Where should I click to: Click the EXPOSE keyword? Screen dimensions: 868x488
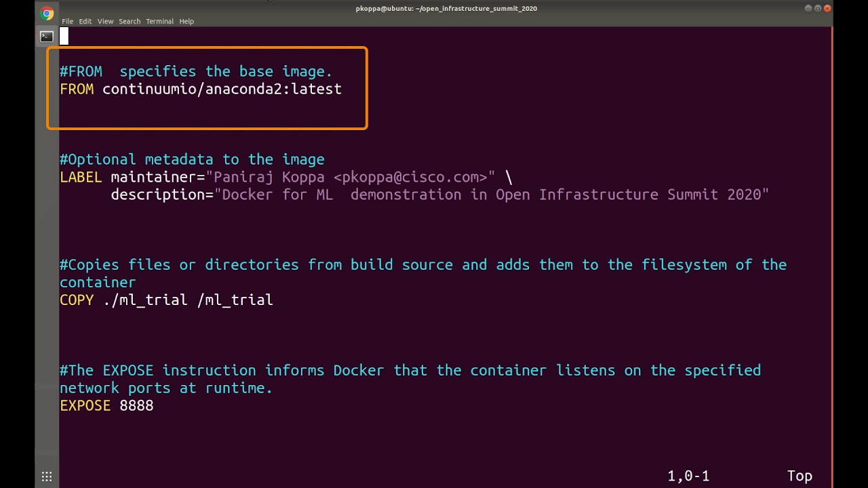(x=85, y=405)
